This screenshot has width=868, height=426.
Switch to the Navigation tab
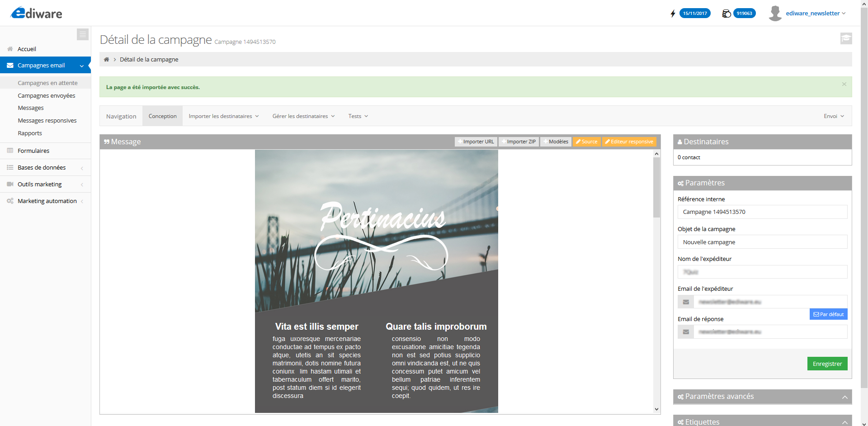click(121, 116)
